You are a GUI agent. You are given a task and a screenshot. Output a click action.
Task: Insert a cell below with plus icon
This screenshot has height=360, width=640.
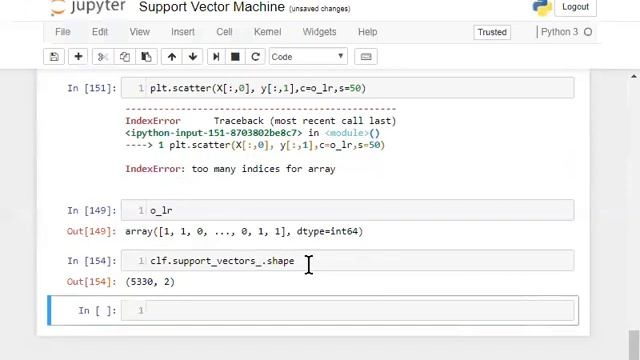(78, 57)
